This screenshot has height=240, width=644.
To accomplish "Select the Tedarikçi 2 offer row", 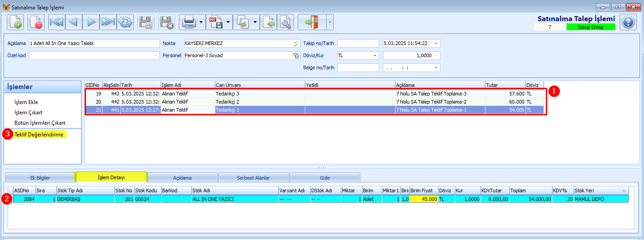I will (x=314, y=102).
